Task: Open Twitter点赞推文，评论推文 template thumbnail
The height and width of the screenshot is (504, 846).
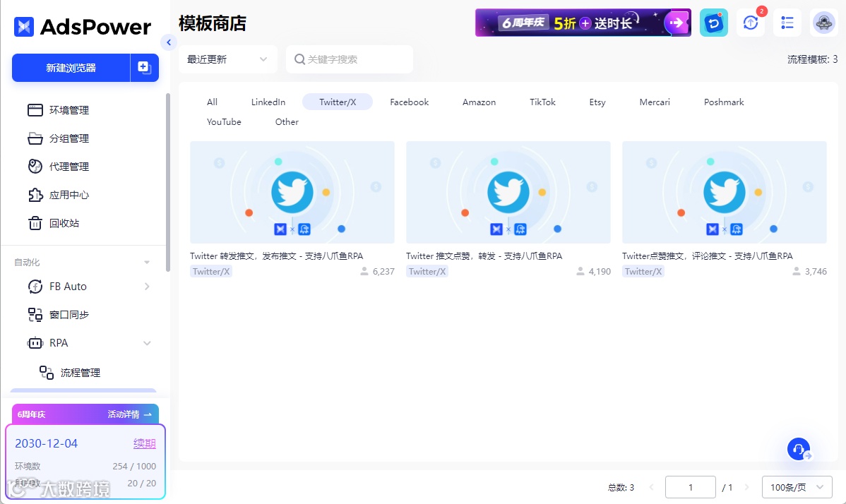Action: (725, 193)
